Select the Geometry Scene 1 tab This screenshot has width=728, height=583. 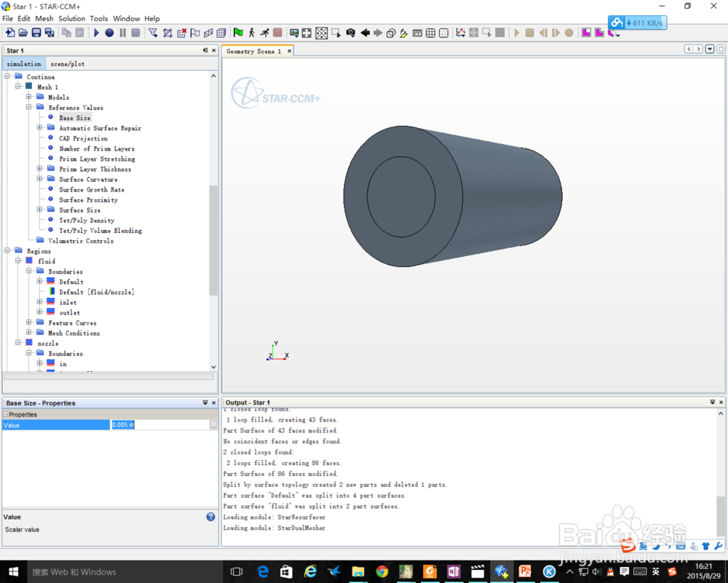(253, 52)
